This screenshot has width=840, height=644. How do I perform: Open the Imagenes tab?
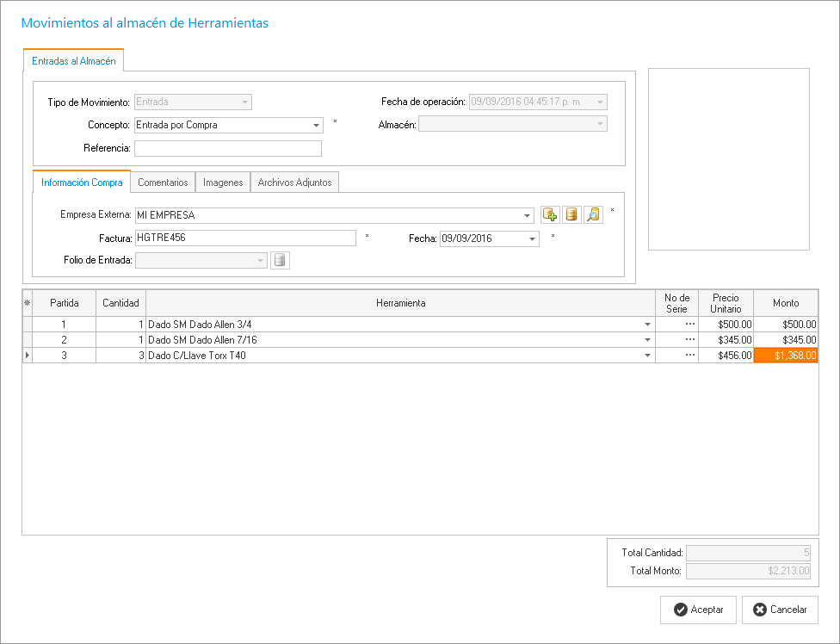[x=223, y=183]
